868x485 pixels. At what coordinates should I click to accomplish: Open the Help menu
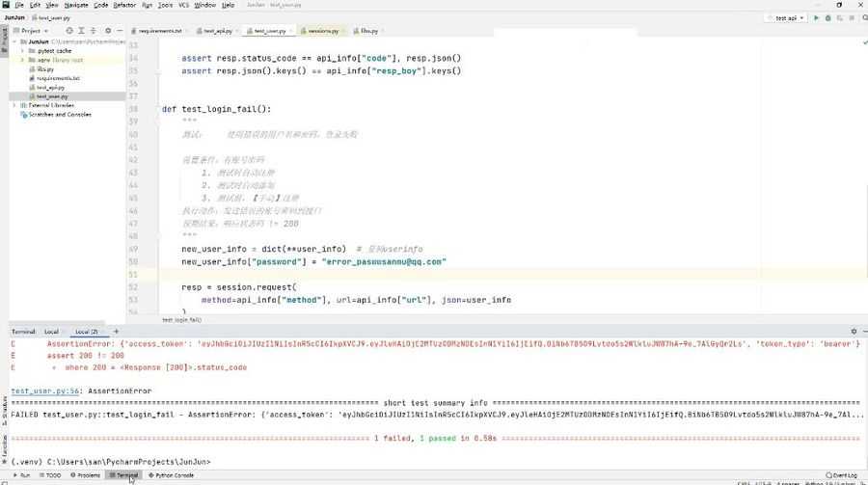[x=228, y=5]
